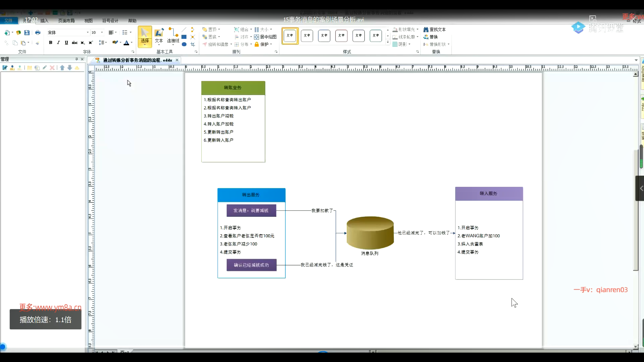
Task: Click the Save file icon
Action: coord(27,33)
